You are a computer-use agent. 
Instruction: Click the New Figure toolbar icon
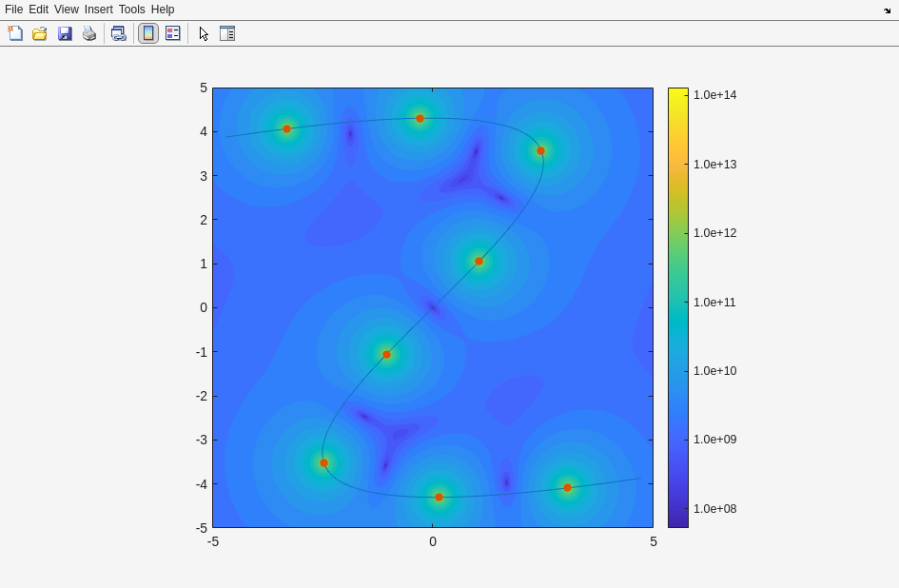(15, 33)
